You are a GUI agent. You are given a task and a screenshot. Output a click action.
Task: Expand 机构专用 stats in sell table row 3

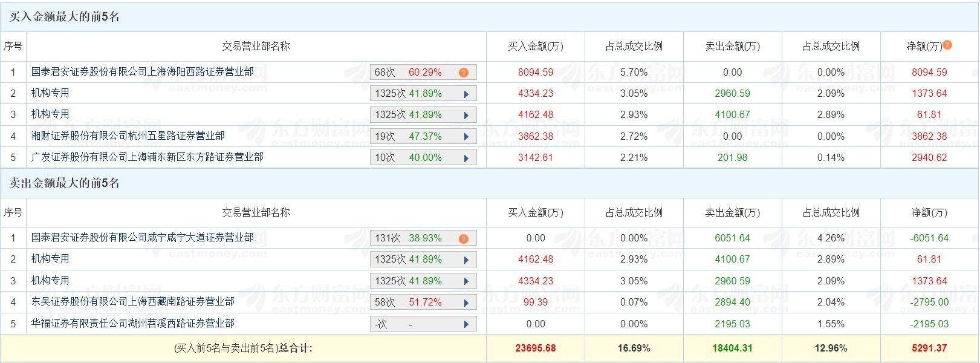[x=466, y=281]
